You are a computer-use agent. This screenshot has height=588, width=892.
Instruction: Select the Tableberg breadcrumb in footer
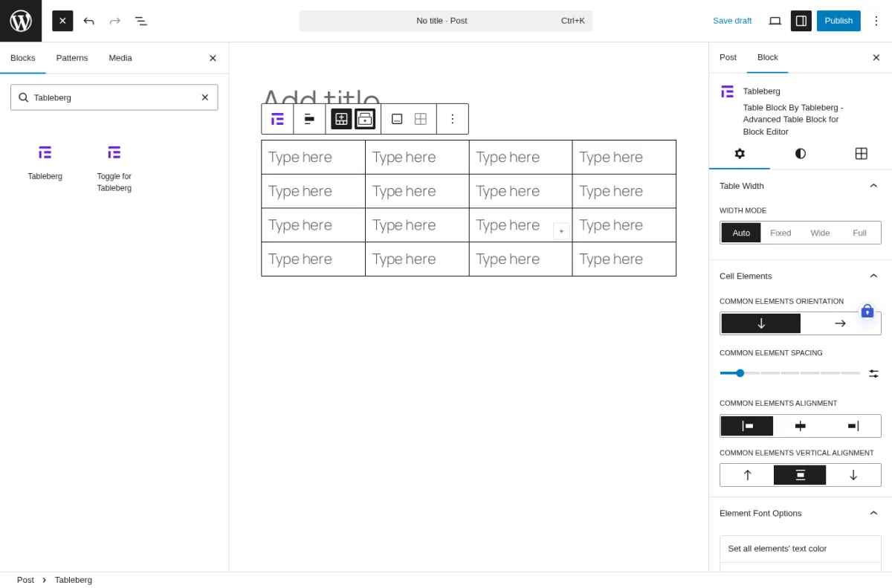point(74,580)
